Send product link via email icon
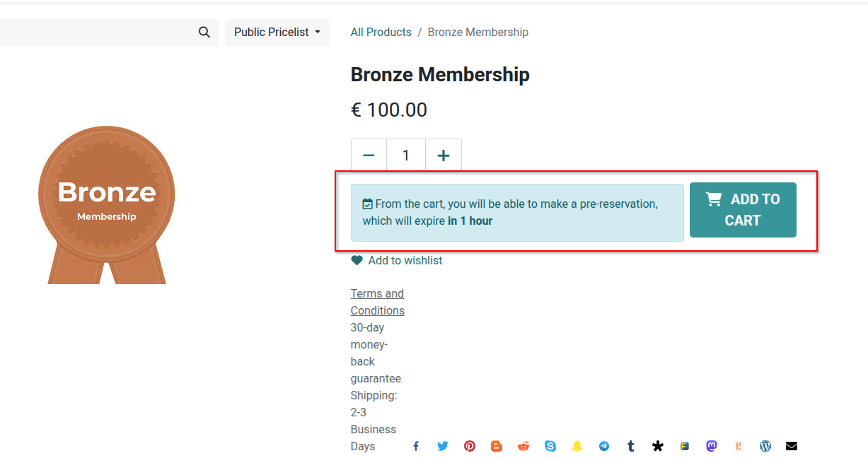 [791, 446]
